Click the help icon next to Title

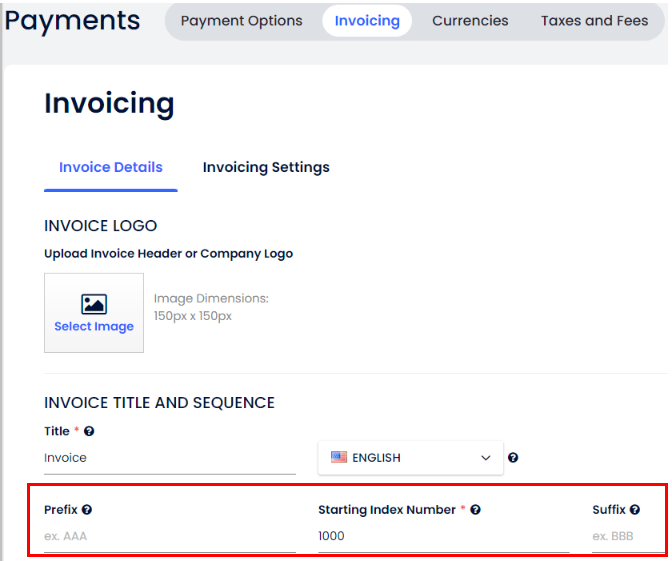tap(89, 431)
